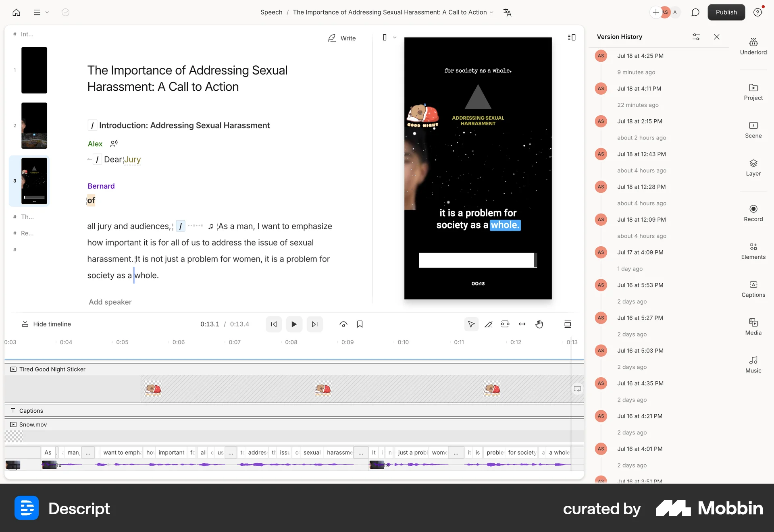Viewport: 774px width, 532px height.
Task: Open the Captions panel
Action: 753,289
